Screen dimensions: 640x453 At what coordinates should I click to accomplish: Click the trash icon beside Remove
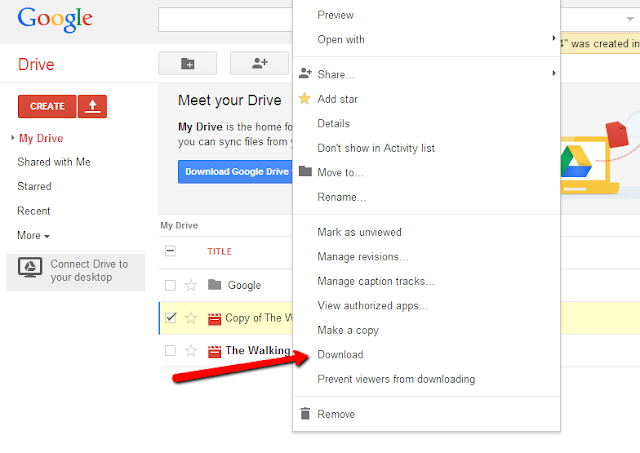[x=305, y=413]
